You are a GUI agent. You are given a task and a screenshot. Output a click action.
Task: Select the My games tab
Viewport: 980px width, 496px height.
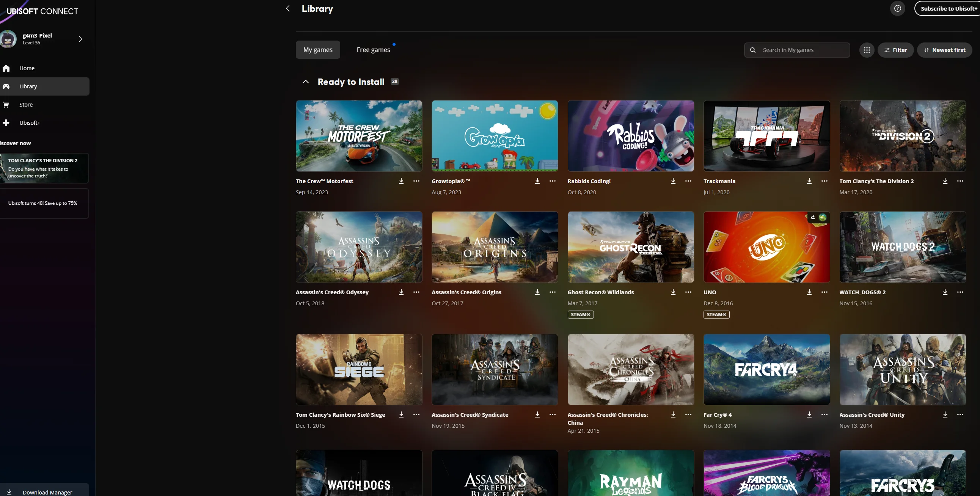pyautogui.click(x=318, y=50)
